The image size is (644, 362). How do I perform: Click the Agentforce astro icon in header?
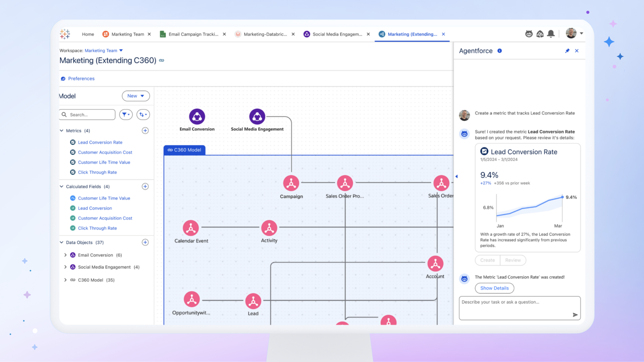[x=529, y=34]
